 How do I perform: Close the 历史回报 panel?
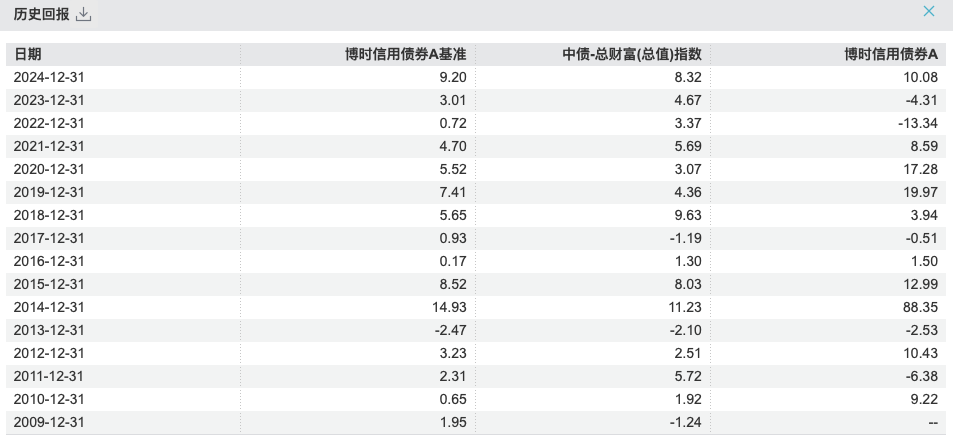pos(929,11)
